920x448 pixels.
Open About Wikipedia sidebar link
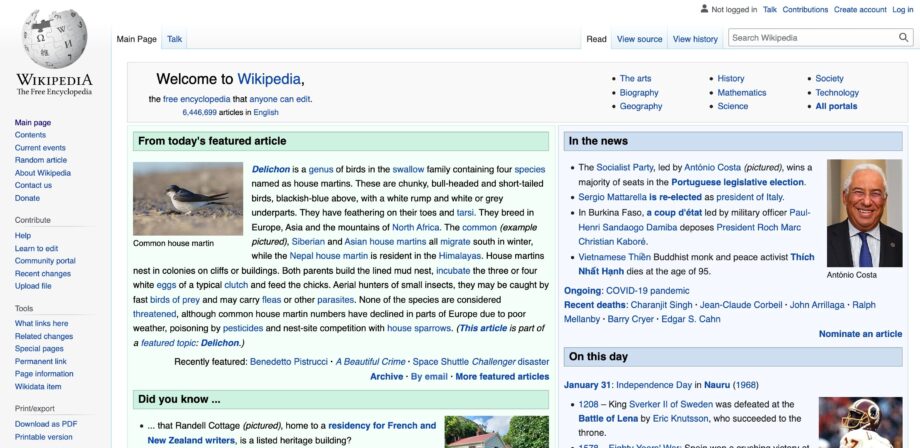(43, 173)
